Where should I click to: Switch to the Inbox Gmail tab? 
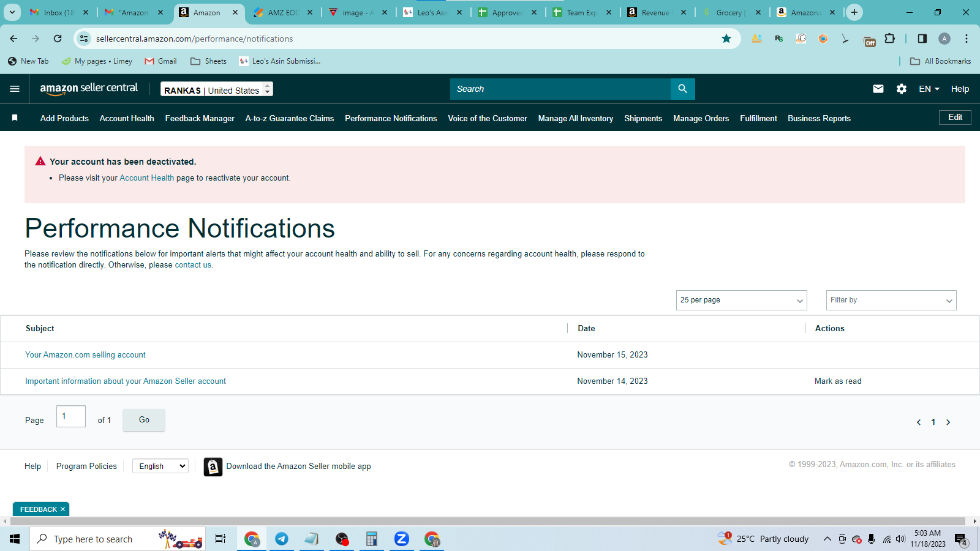click(59, 12)
